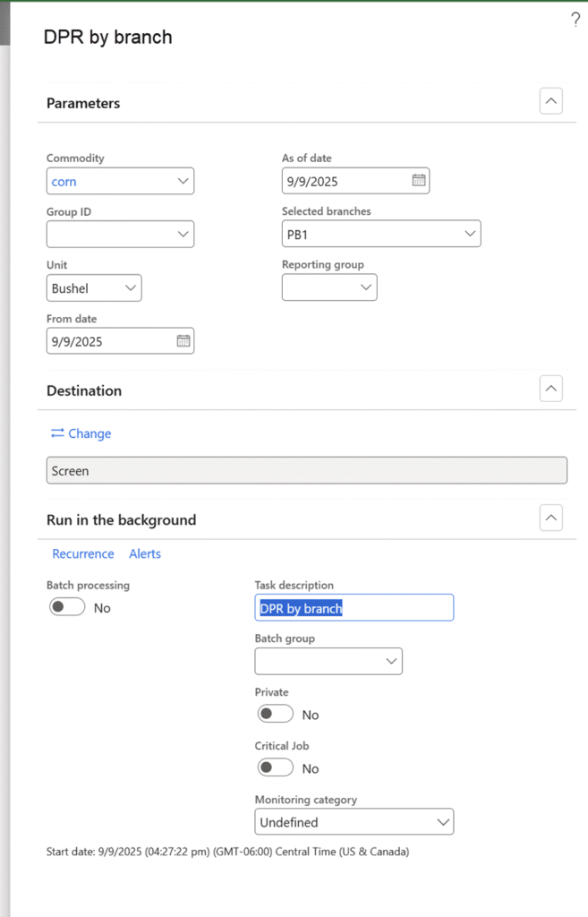
Task: Collapse the Parameters section
Action: click(551, 102)
